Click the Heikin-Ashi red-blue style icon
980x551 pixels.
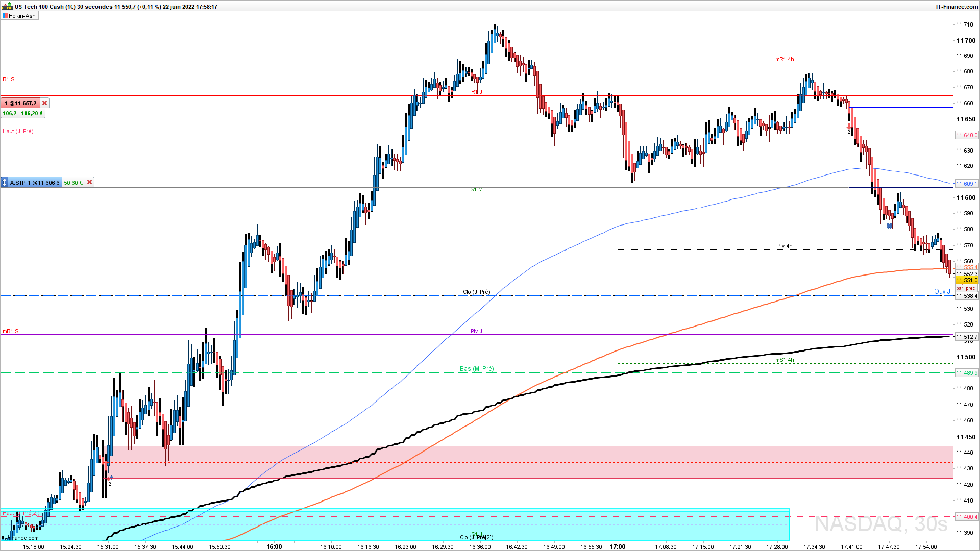(x=5, y=16)
